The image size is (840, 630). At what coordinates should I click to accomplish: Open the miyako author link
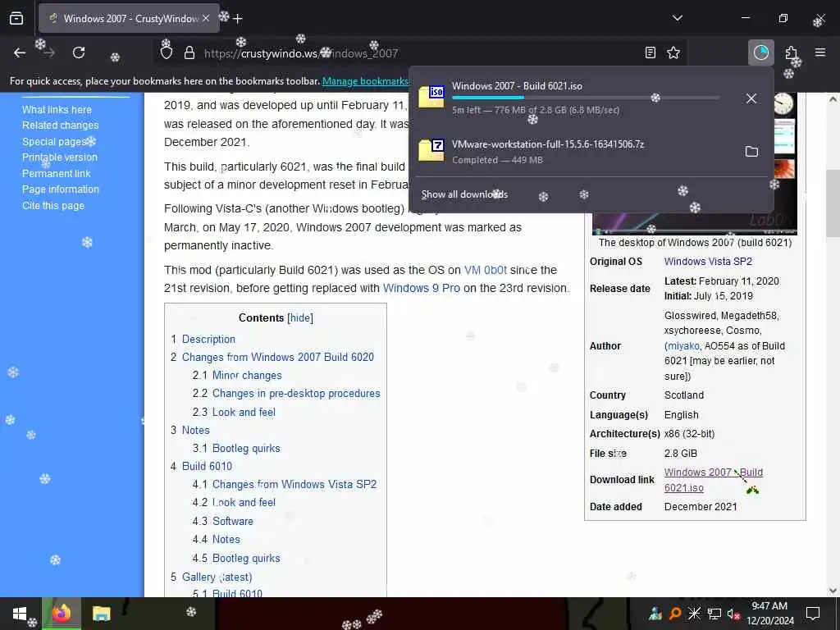point(683,346)
